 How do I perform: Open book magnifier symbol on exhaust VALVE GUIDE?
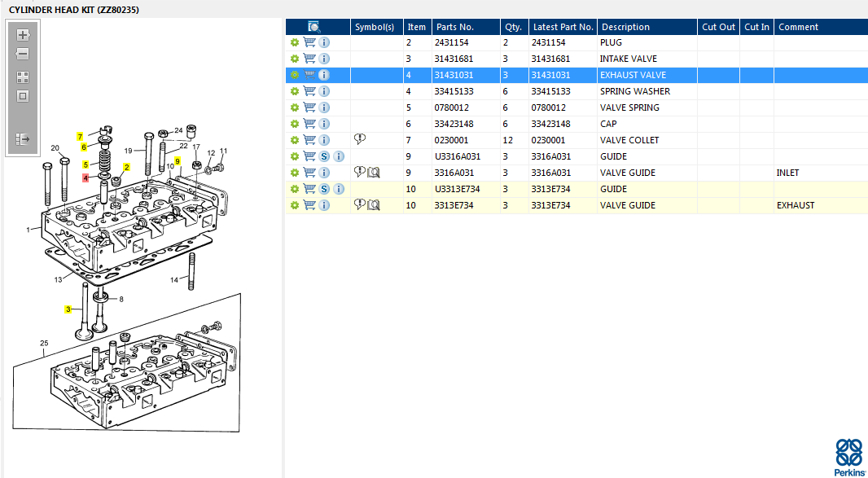(x=374, y=204)
